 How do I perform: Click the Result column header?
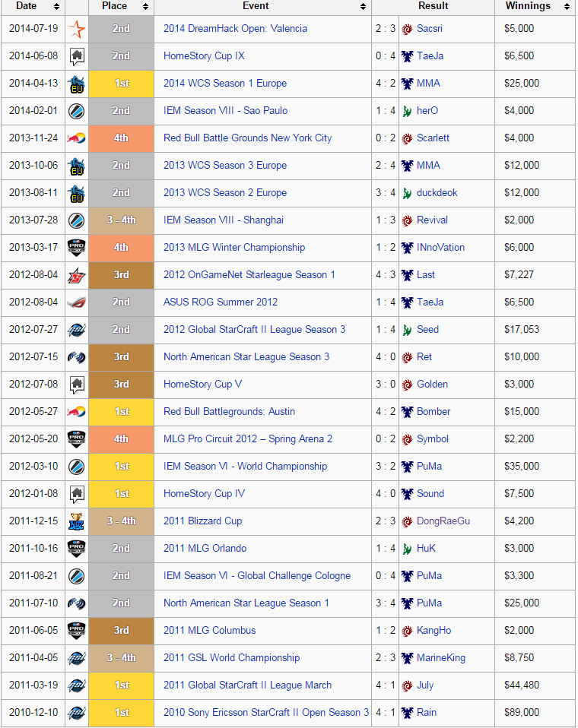click(x=433, y=6)
